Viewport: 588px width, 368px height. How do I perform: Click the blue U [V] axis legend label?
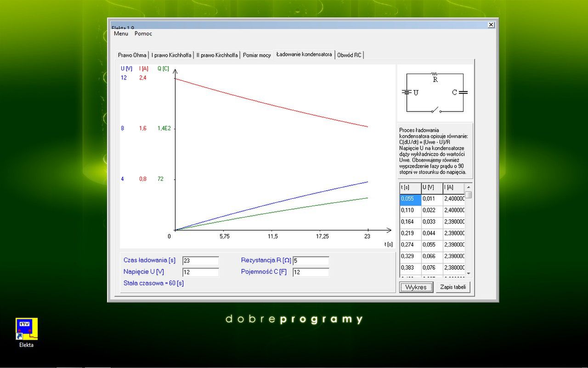click(127, 69)
